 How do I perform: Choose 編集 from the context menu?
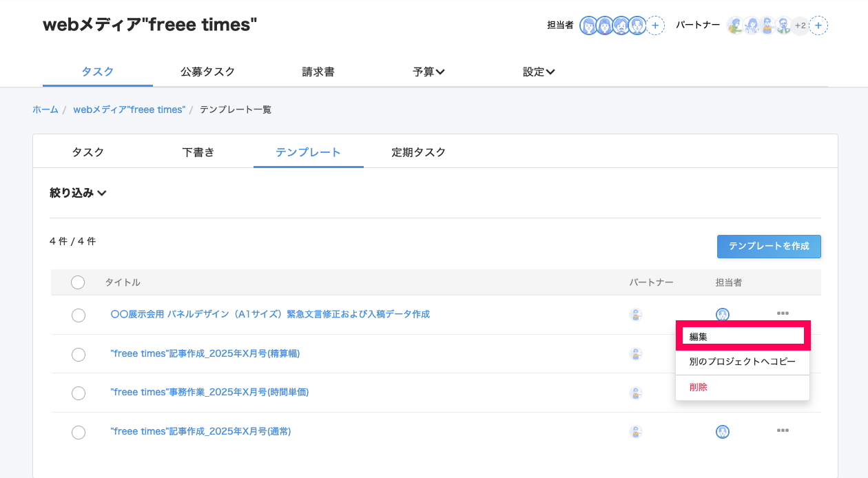click(x=743, y=337)
